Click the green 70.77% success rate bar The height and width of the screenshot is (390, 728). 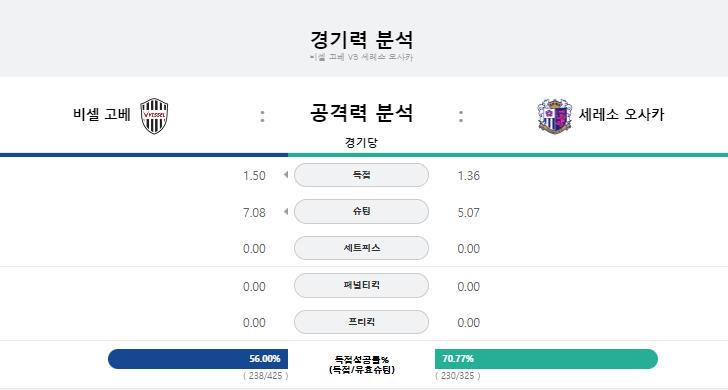point(546,359)
